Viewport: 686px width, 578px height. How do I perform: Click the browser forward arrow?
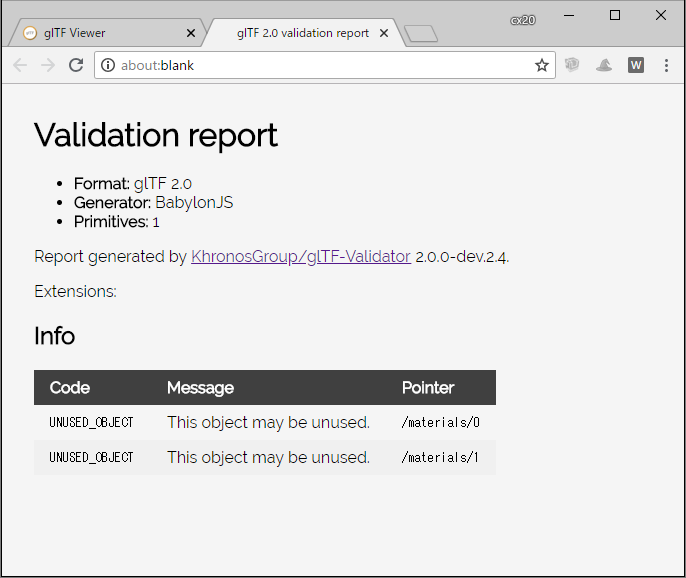(x=48, y=65)
